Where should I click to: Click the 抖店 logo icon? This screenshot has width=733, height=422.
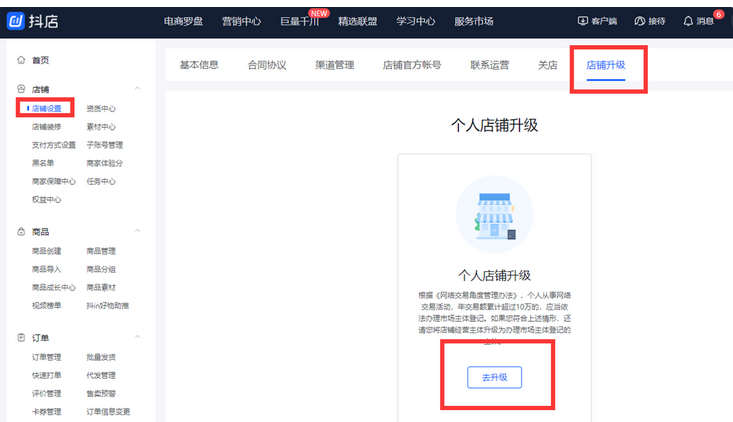coord(15,21)
